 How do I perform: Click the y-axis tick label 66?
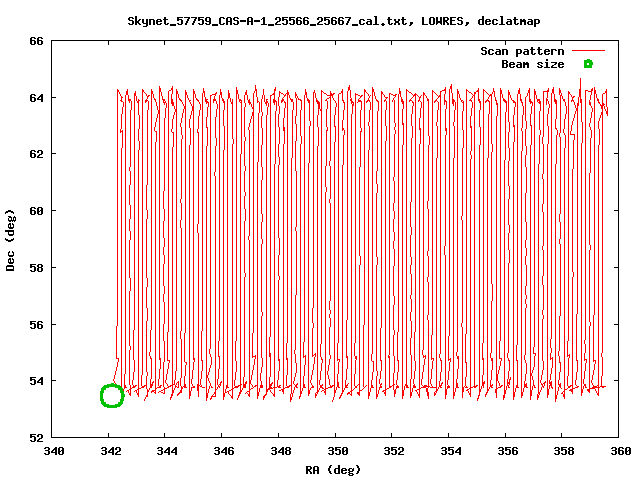(x=36, y=41)
